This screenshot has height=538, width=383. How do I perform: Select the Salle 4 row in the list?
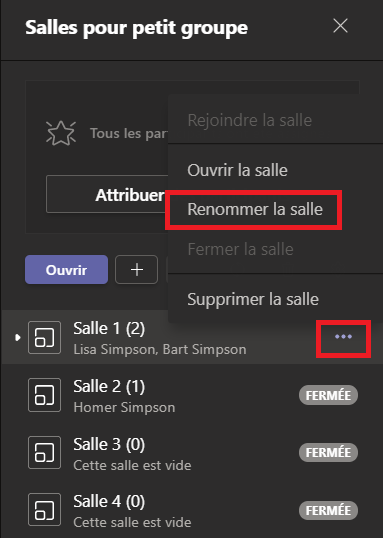[192, 510]
